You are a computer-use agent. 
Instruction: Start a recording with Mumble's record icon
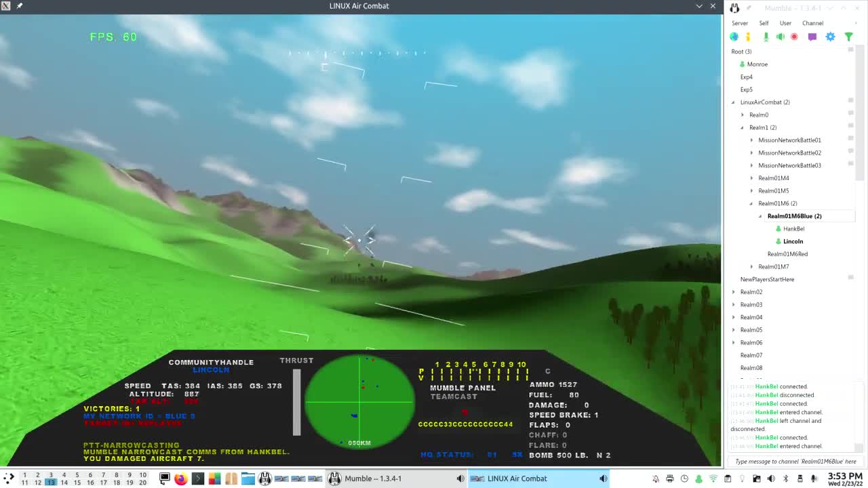[794, 37]
